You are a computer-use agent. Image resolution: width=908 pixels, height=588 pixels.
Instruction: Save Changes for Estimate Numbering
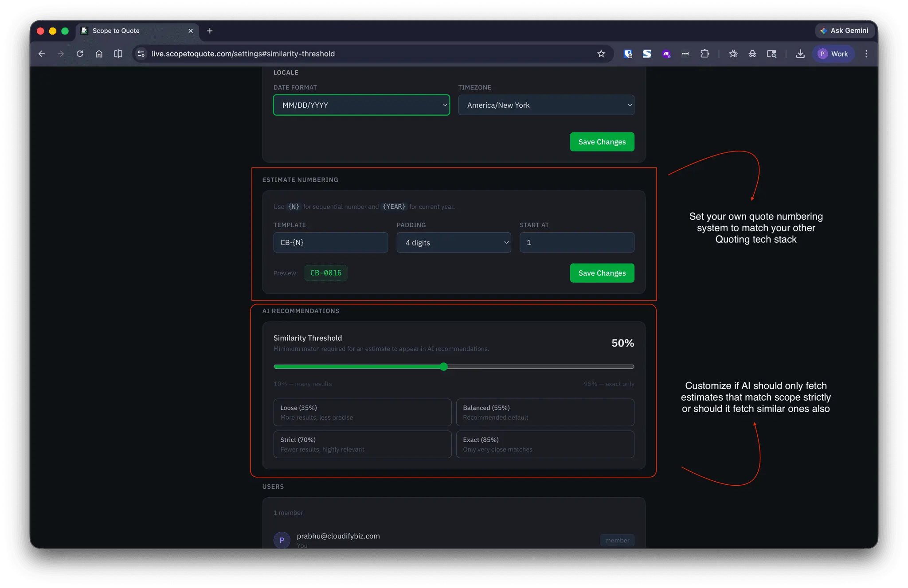point(602,273)
